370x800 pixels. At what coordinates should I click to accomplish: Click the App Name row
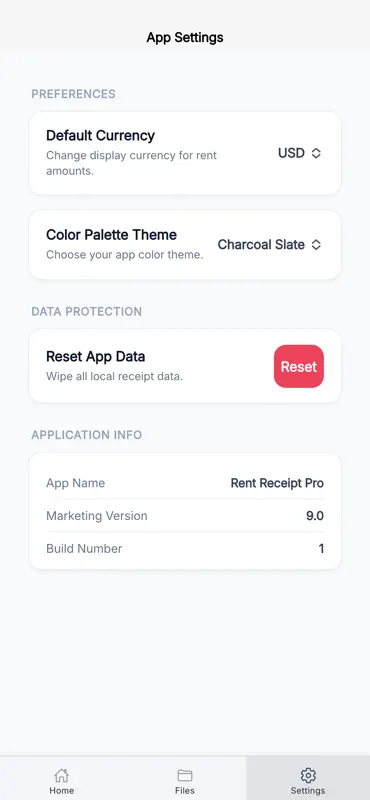[x=185, y=483]
